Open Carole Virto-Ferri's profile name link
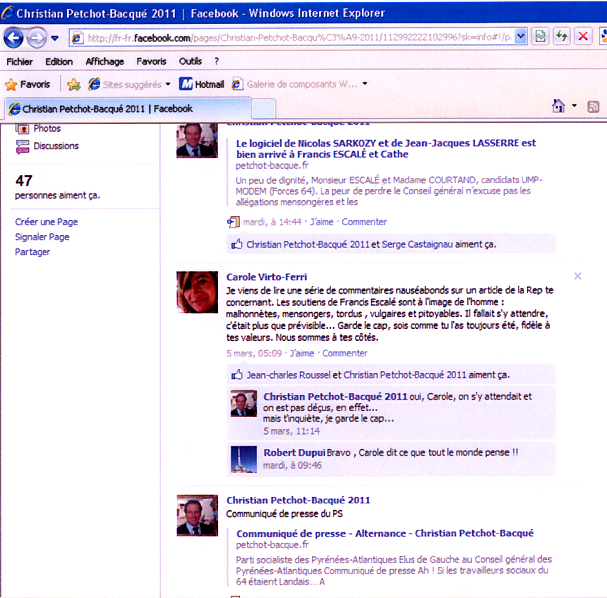Viewport: 607px width, 598px height. point(267,277)
